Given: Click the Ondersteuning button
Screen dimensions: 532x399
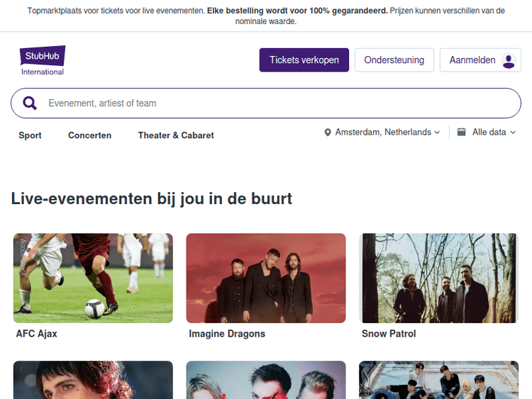Looking at the screenshot, I should [394, 60].
